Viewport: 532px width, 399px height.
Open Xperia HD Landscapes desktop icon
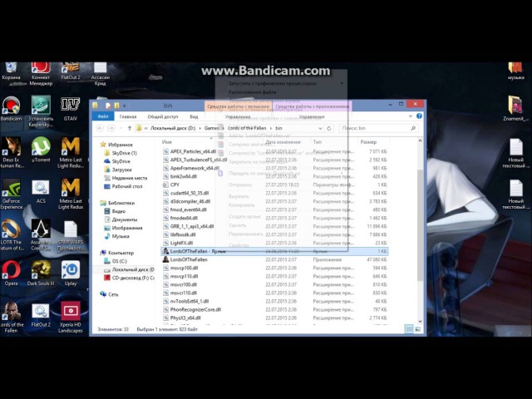click(70, 317)
